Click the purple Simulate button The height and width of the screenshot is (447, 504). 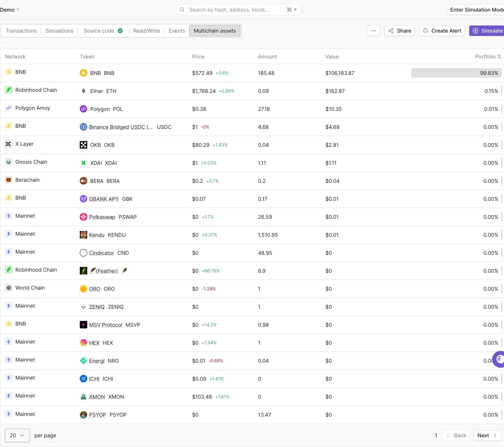click(x=487, y=31)
